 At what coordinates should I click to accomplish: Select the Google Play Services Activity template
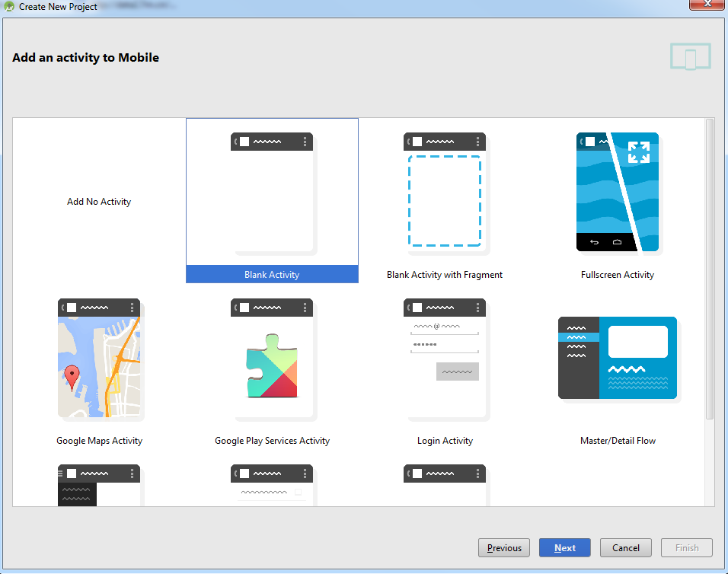(272, 359)
